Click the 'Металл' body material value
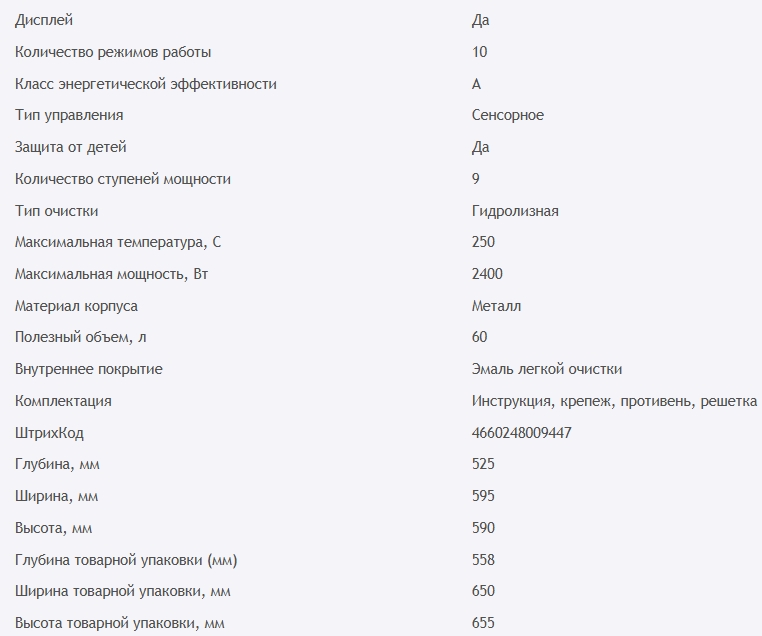 [x=496, y=306]
